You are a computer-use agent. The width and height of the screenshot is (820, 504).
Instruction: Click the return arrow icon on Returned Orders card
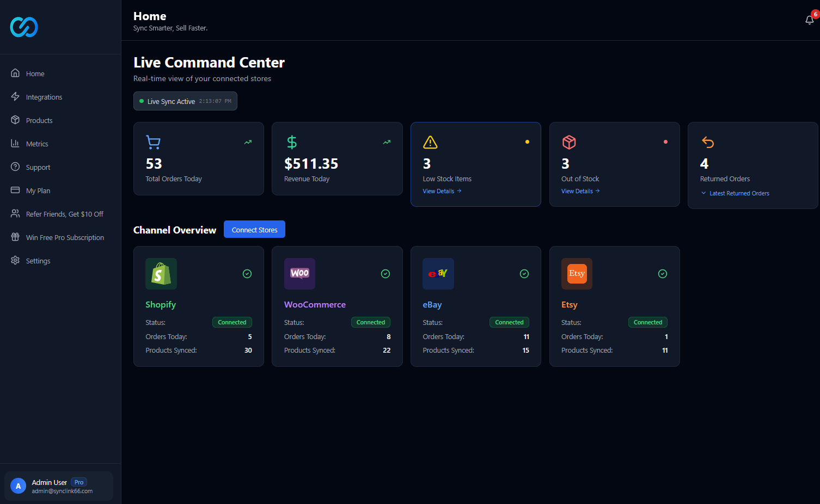click(707, 142)
